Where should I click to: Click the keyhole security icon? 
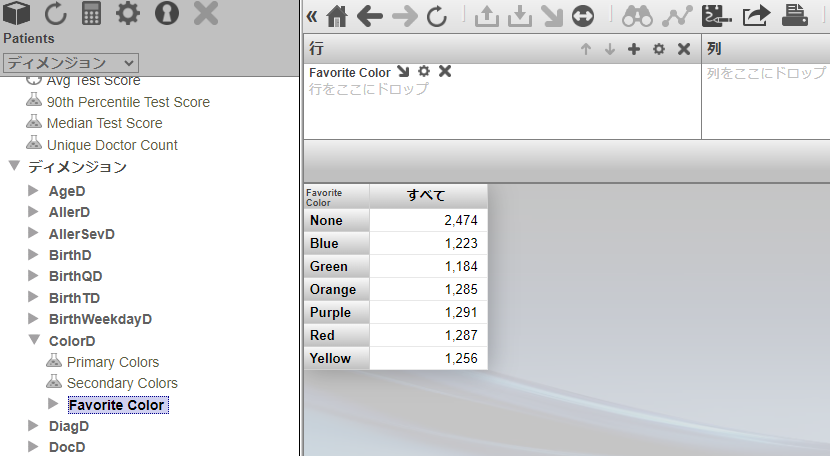coord(166,14)
